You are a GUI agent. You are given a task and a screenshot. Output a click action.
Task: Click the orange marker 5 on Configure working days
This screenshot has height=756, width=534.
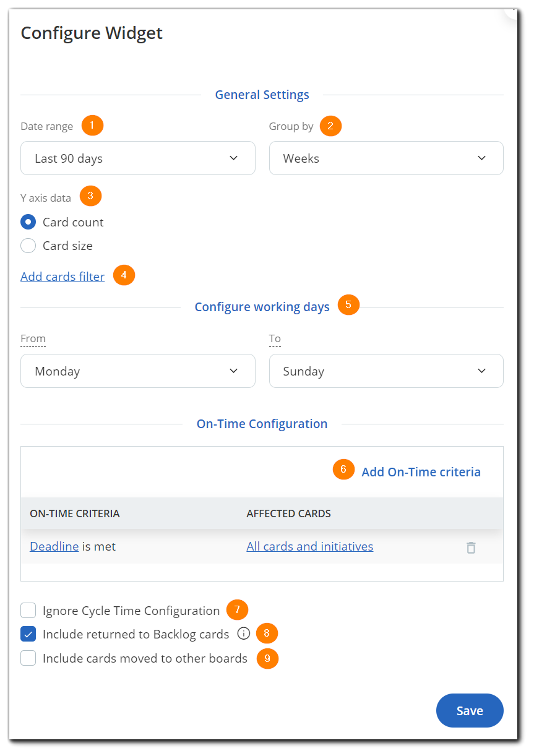348,305
